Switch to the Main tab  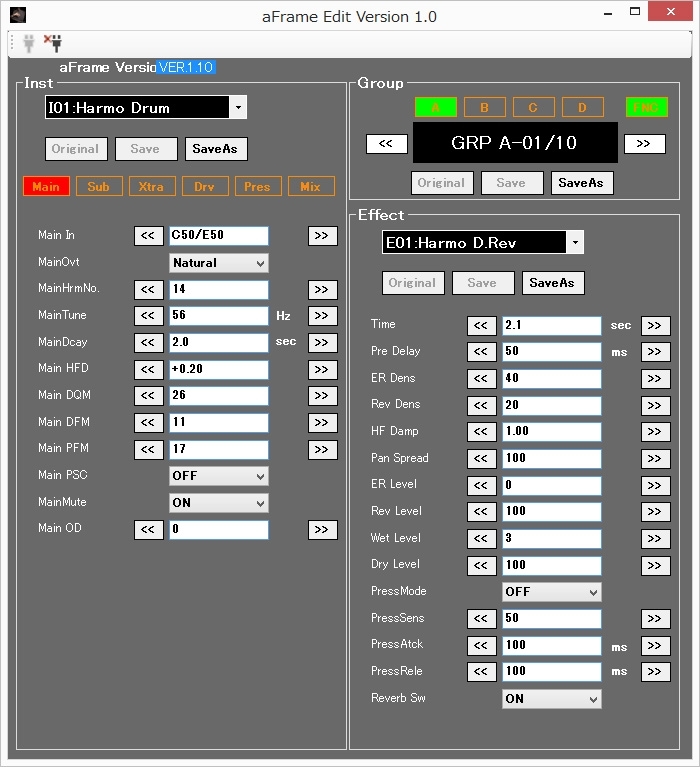point(46,186)
